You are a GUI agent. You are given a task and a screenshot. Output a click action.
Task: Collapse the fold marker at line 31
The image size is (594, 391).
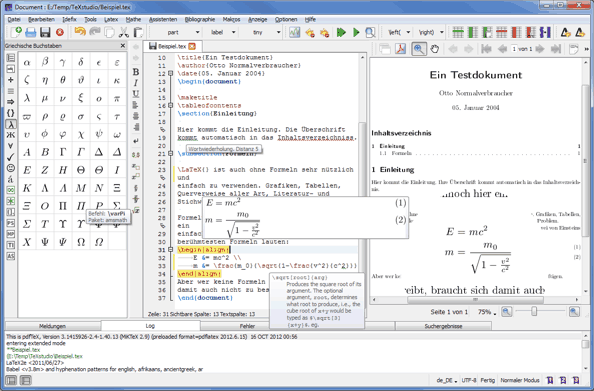point(170,250)
